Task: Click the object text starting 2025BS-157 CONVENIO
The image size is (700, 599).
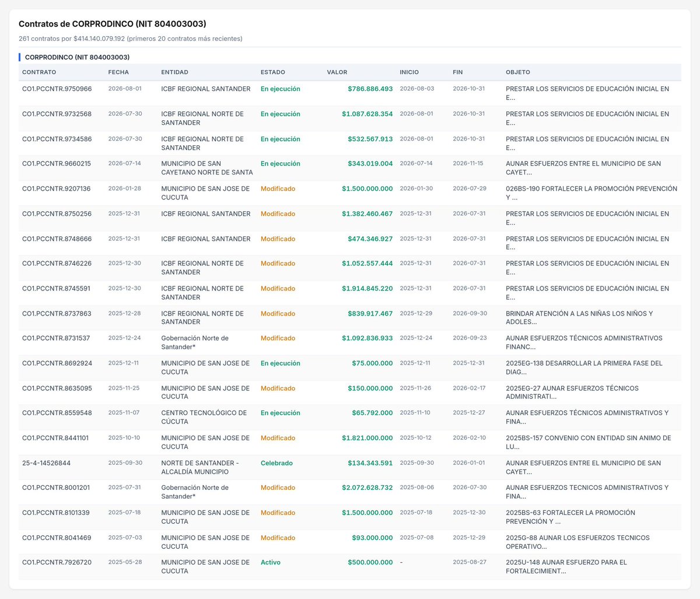Action: pyautogui.click(x=589, y=442)
